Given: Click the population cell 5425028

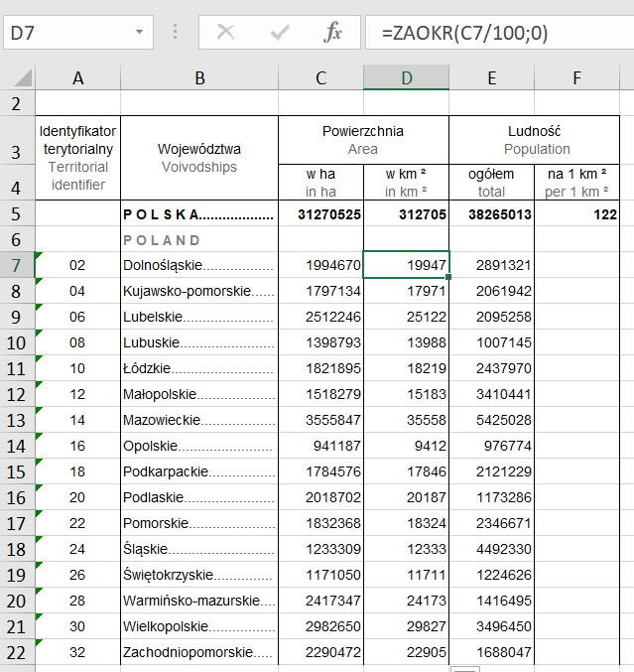Looking at the screenshot, I should point(491,420).
